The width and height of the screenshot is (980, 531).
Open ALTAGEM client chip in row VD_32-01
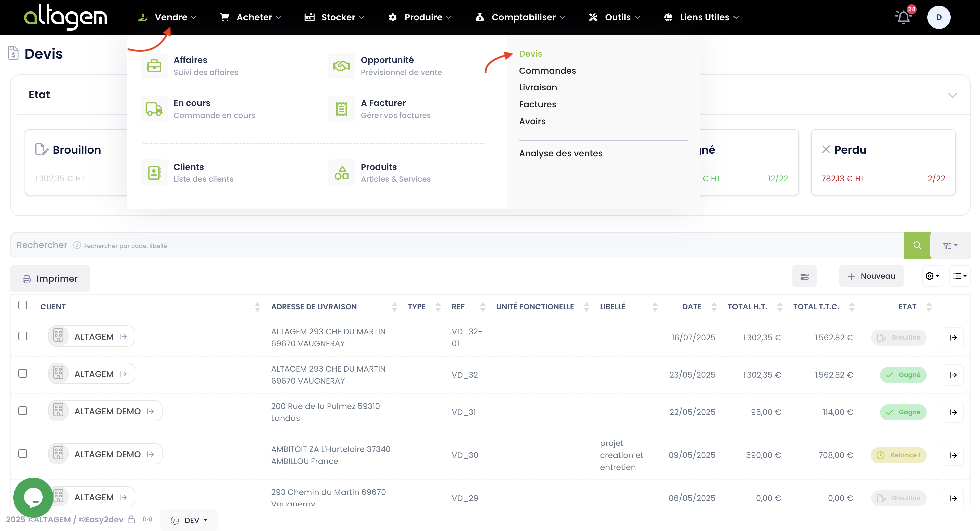tap(92, 336)
